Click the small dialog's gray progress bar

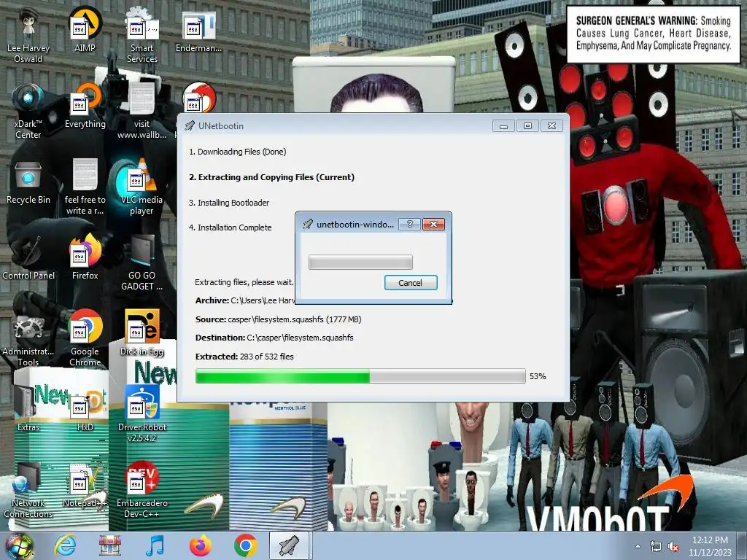coord(360,262)
